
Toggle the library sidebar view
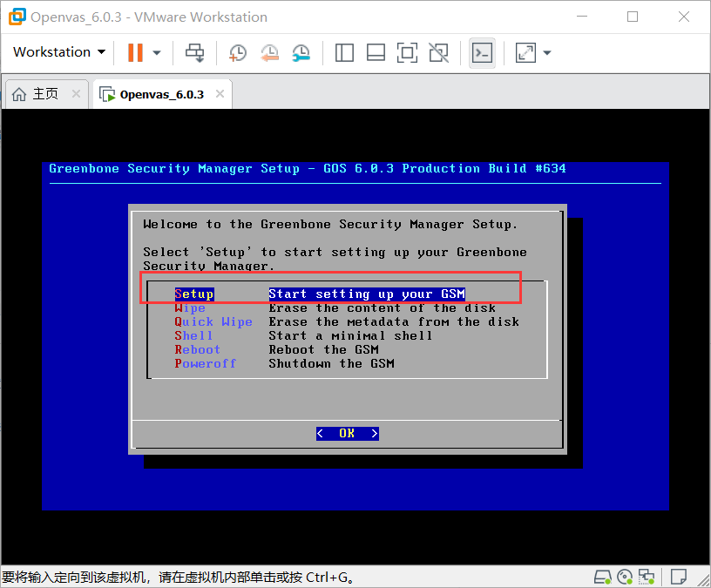pos(345,52)
